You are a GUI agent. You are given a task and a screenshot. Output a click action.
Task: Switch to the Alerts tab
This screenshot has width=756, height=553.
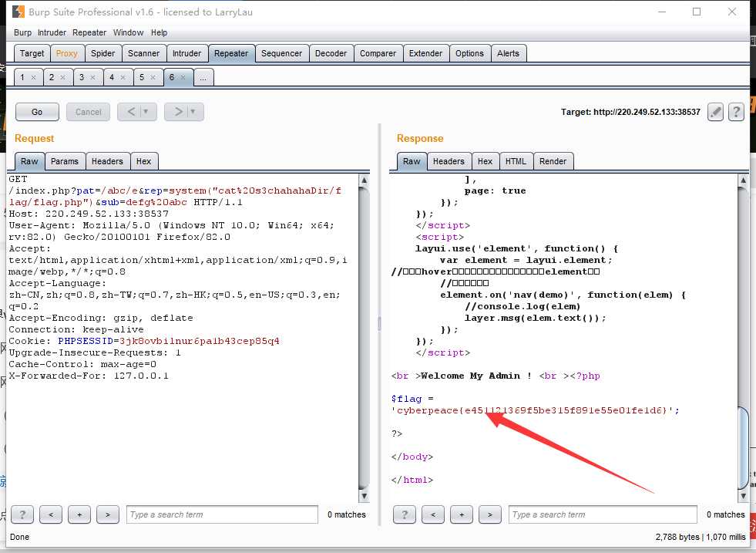point(508,53)
